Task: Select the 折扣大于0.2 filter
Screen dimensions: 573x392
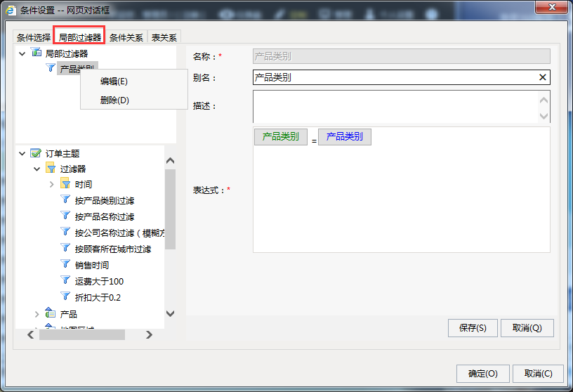Action: [98, 297]
